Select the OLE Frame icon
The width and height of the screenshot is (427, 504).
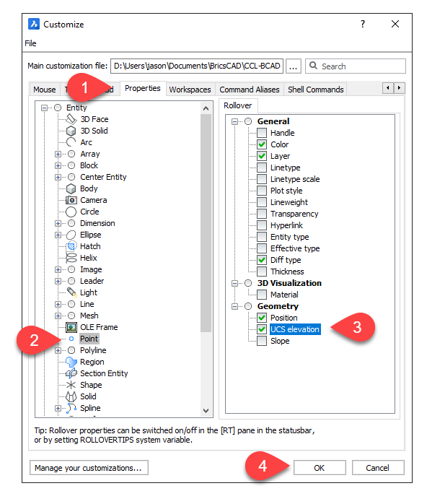pyautogui.click(x=71, y=327)
